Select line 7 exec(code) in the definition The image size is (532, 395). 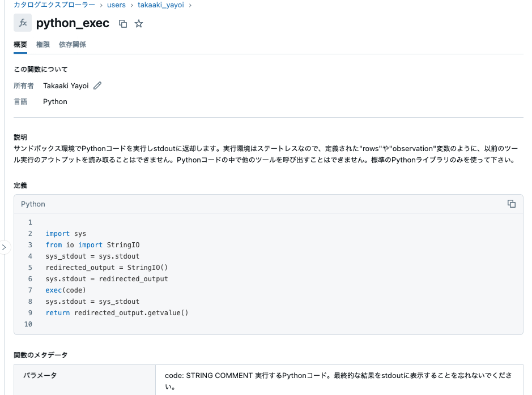click(x=64, y=290)
